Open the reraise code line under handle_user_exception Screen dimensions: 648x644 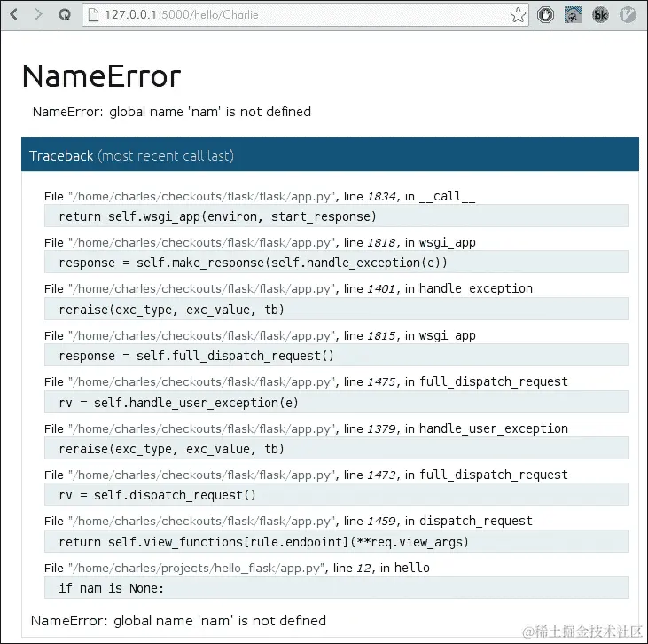pyautogui.click(x=336, y=448)
